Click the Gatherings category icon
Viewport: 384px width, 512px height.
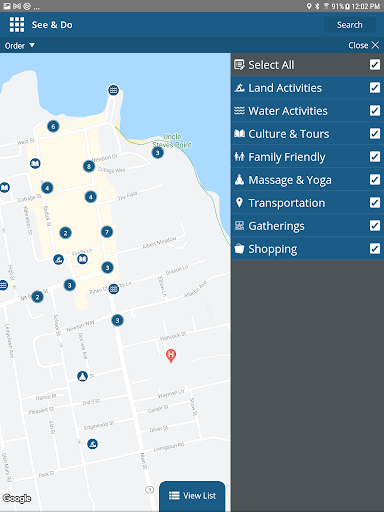pos(239,226)
